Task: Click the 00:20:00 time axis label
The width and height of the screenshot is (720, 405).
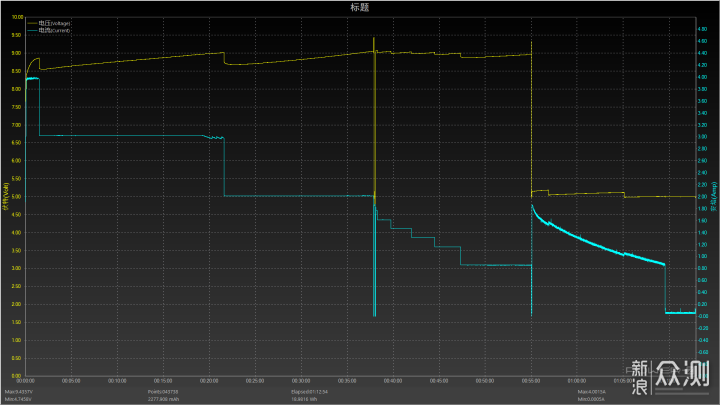Action: click(209, 380)
